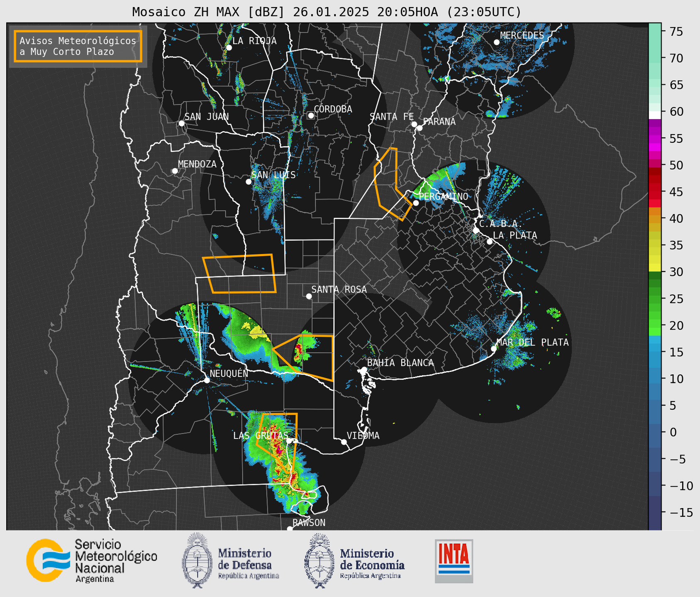
Task: Click the white 60 dBZ band on color scale
Action: pos(655,115)
